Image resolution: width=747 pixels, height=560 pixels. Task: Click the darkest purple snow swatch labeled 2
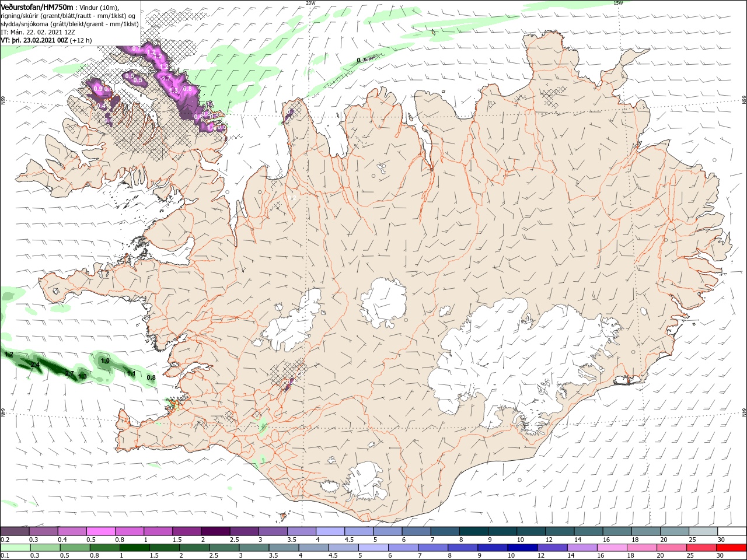click(x=215, y=531)
